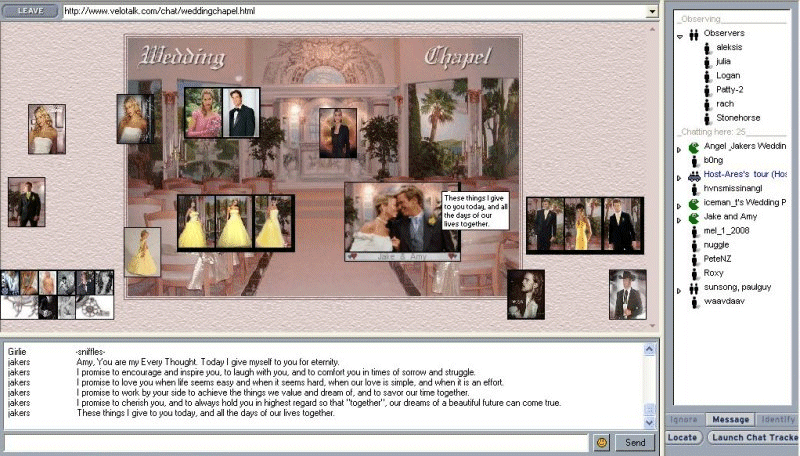Expand the sunsong, paulguy group

[x=680, y=288]
